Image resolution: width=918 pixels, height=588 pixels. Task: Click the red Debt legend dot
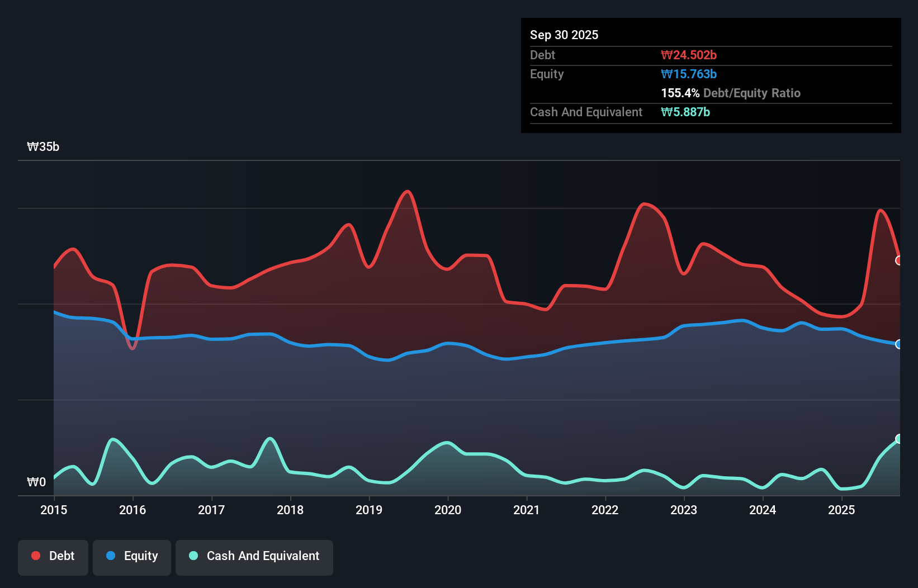coord(35,556)
